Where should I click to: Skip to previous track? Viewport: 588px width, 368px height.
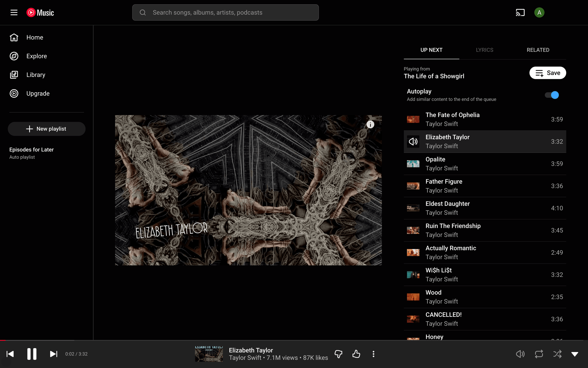pyautogui.click(x=10, y=354)
